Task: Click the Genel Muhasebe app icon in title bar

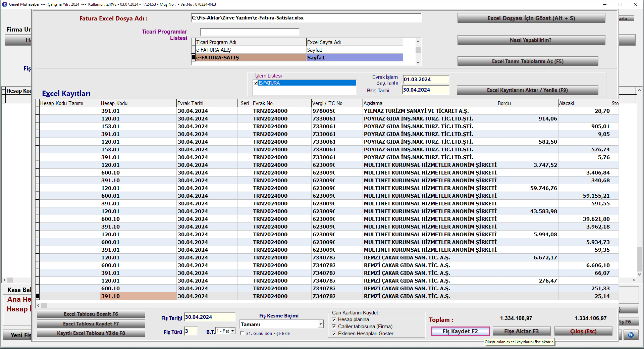Action: (x=4, y=4)
